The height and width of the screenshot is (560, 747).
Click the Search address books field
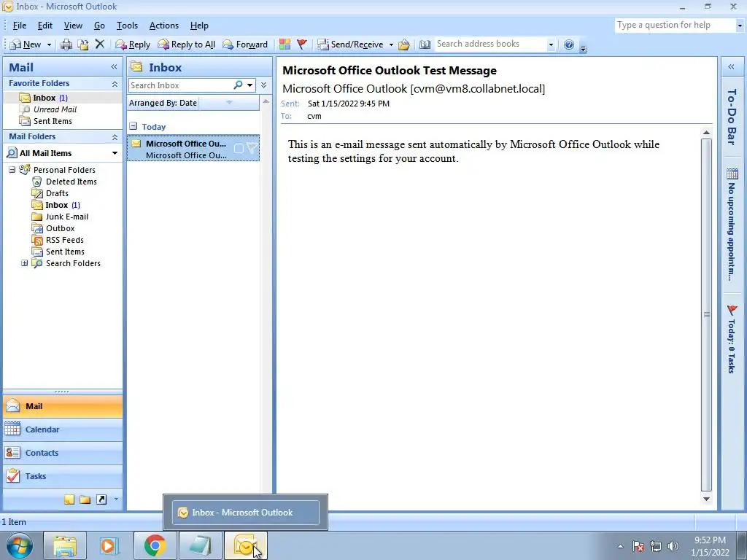490,44
